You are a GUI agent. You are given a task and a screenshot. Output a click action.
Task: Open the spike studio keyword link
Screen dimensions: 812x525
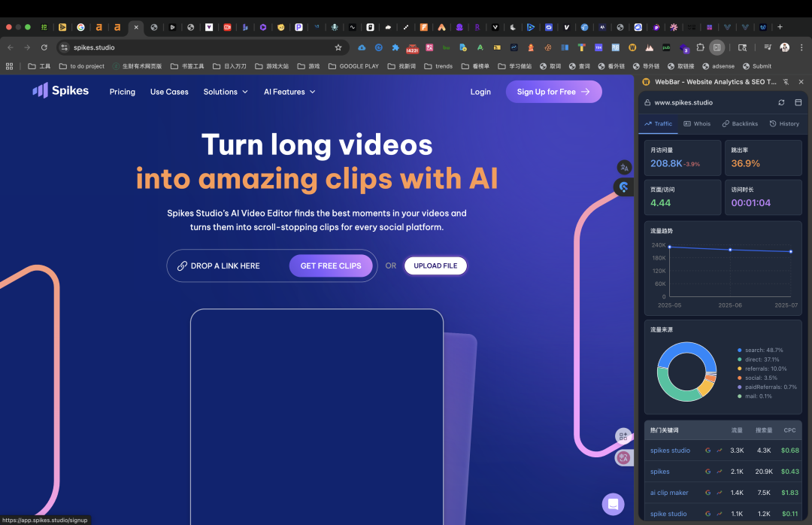pos(668,514)
